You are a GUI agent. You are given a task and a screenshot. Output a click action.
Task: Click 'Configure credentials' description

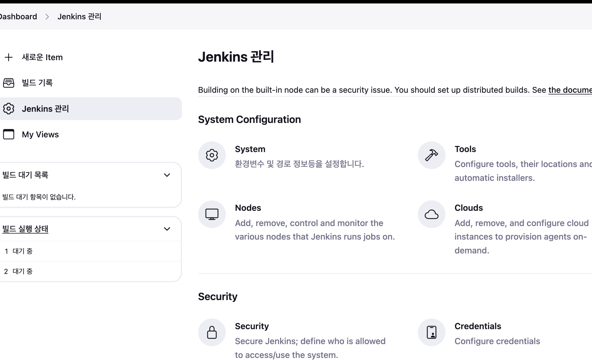pyautogui.click(x=497, y=341)
